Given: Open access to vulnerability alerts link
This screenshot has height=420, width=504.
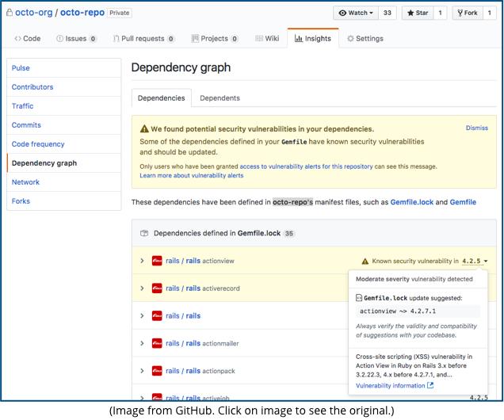Looking at the screenshot, I should [306, 166].
